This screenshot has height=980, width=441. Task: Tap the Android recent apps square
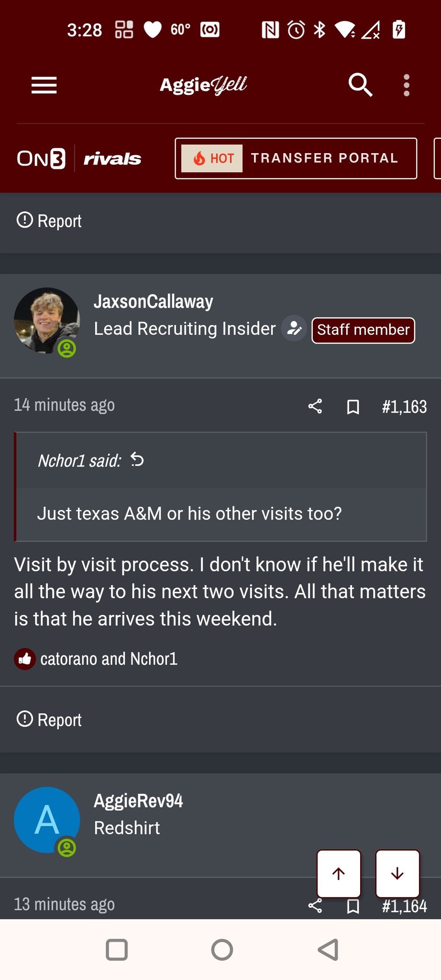(x=116, y=950)
